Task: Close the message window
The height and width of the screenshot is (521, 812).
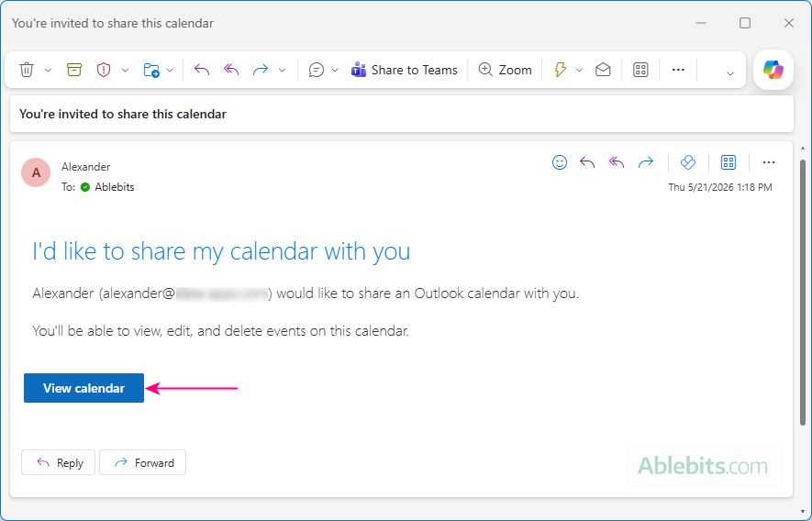Action: tap(789, 23)
